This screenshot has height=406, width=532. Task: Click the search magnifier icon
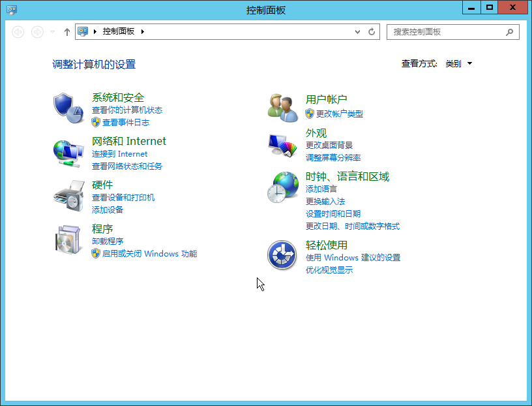tap(509, 32)
